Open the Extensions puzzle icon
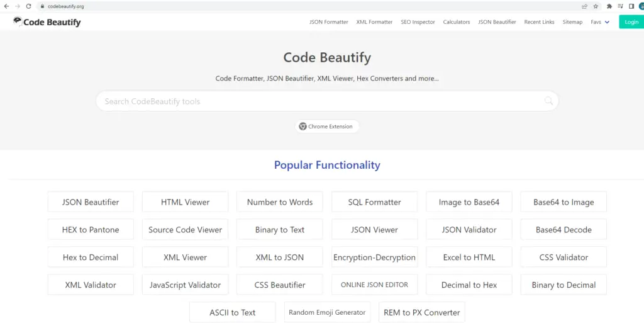 tap(609, 6)
